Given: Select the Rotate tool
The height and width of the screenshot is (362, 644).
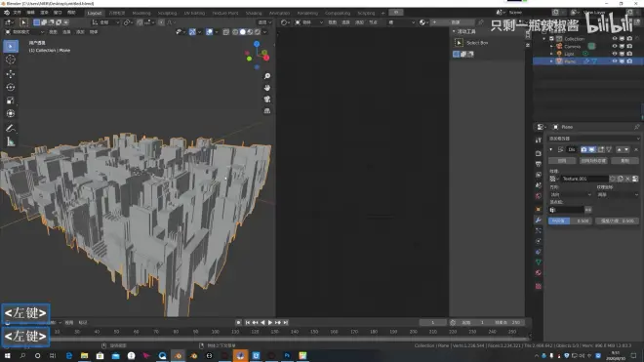Looking at the screenshot, I should click(11, 87).
